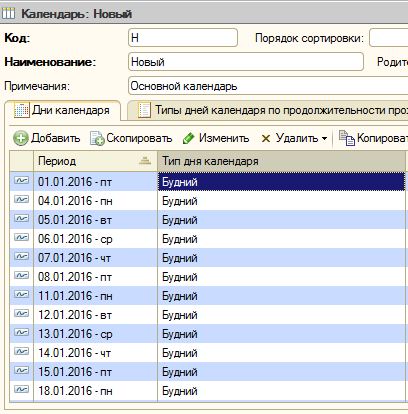Open the Удалить dropdown arrow
Image resolution: width=408 pixels, height=414 pixels.
[x=324, y=139]
